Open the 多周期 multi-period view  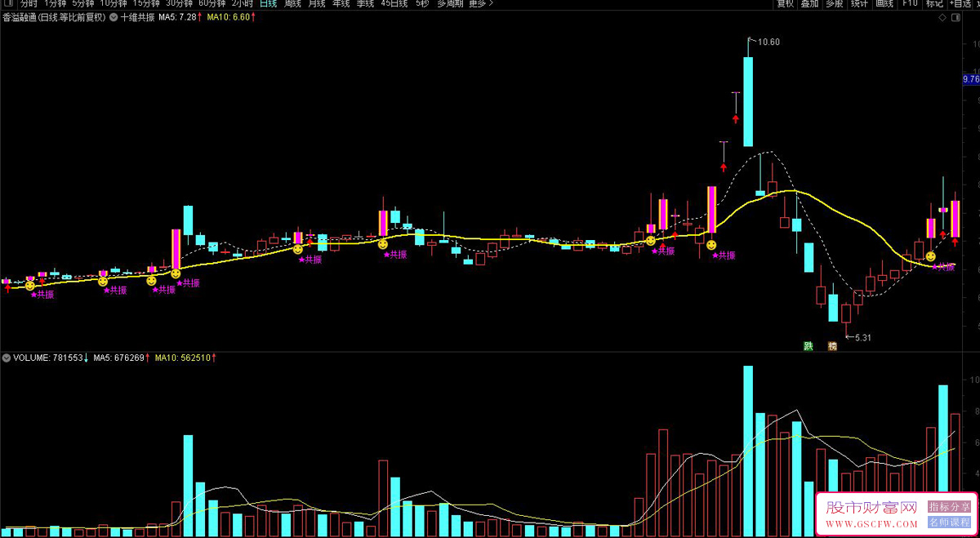450,3
